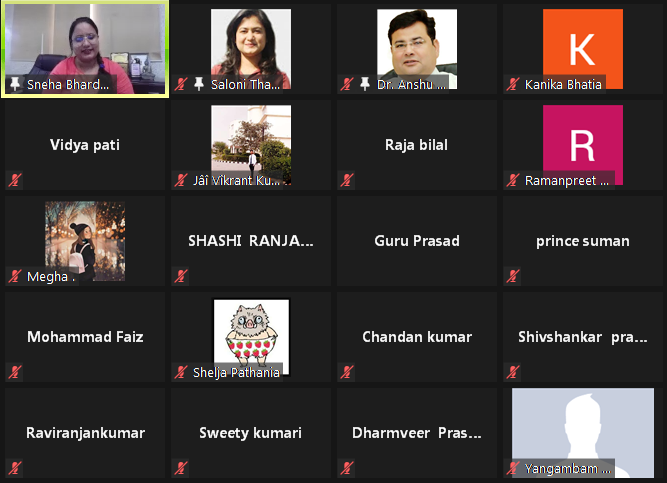The image size is (667, 483).
Task: Click the Sweety kumari name tile
Action: (251, 433)
